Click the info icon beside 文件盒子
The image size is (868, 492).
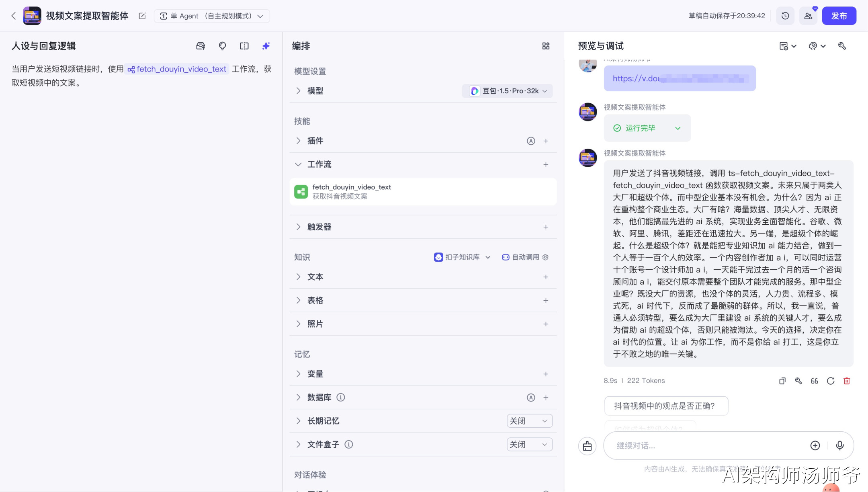click(x=349, y=445)
